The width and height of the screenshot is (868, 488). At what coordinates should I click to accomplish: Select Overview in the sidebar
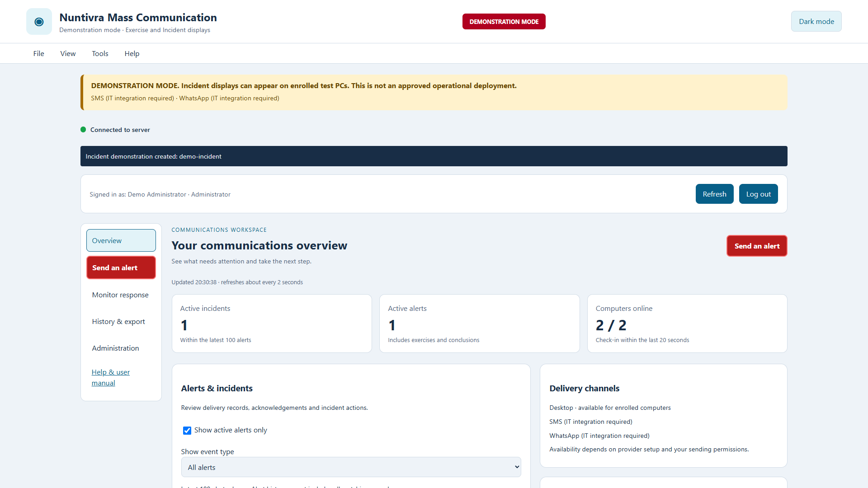coord(121,240)
